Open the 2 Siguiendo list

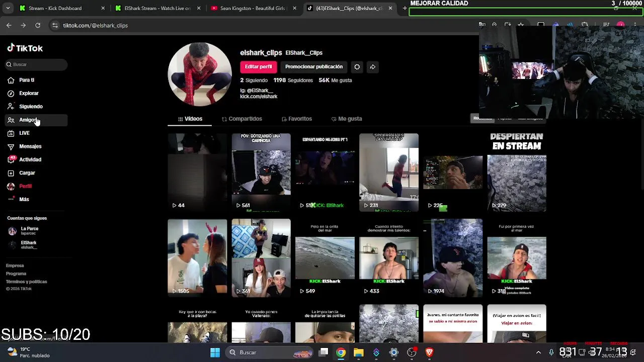click(254, 80)
